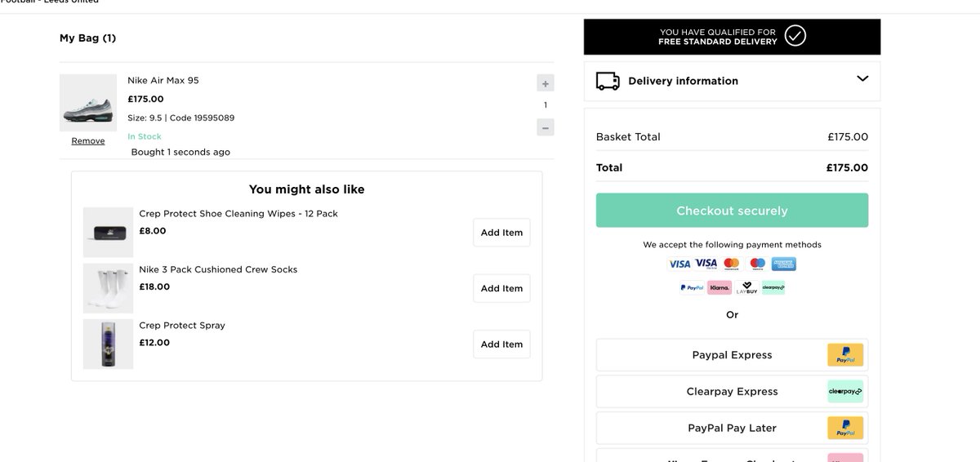
Task: Click the free delivery checkmark icon
Action: tap(795, 37)
